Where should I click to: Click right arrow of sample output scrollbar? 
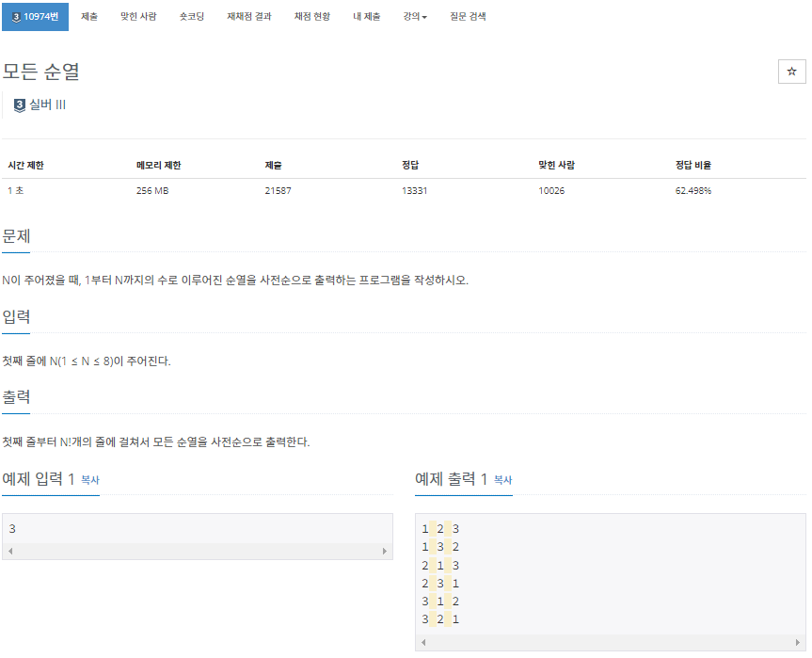click(798, 642)
